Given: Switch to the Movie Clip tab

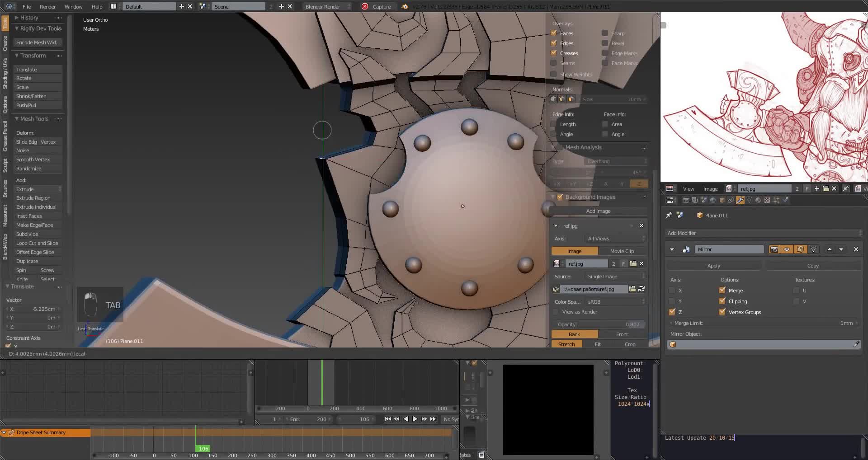Looking at the screenshot, I should tap(622, 251).
